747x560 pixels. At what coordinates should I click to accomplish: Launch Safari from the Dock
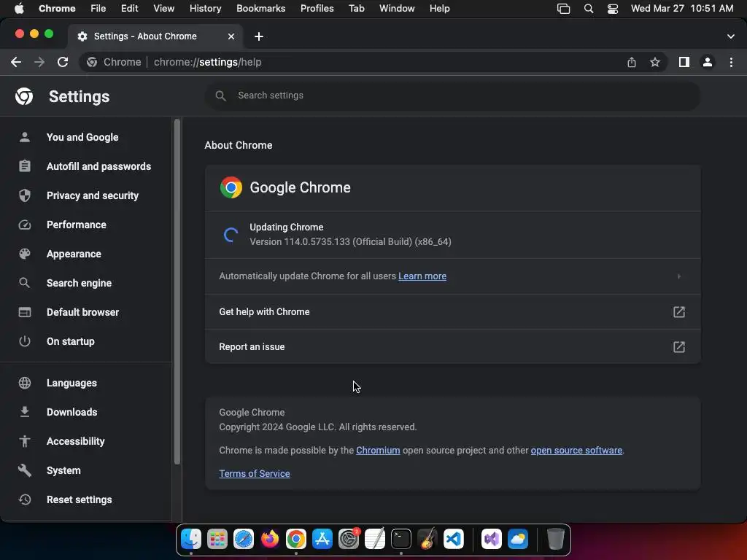(244, 539)
